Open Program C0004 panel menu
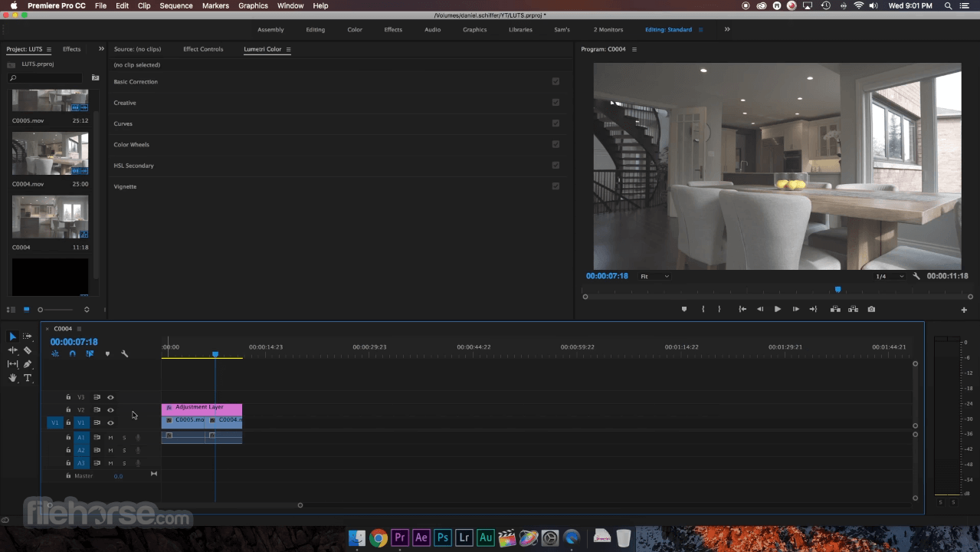 pos(634,49)
